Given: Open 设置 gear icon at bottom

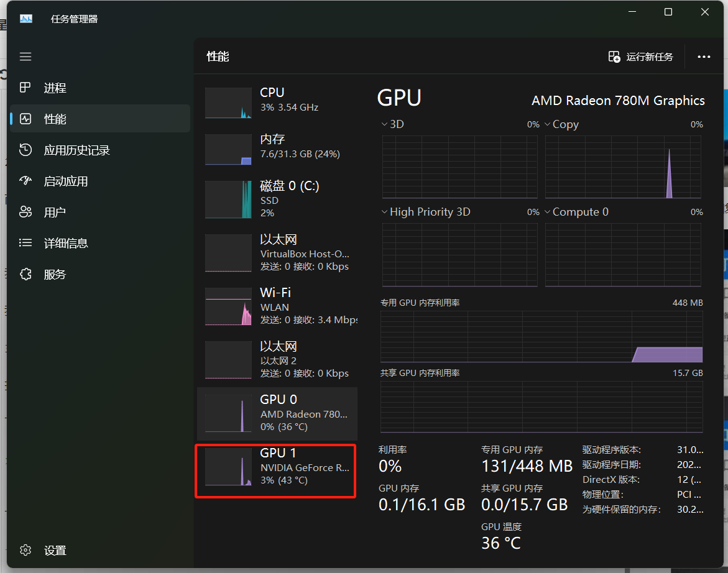Looking at the screenshot, I should (25, 550).
